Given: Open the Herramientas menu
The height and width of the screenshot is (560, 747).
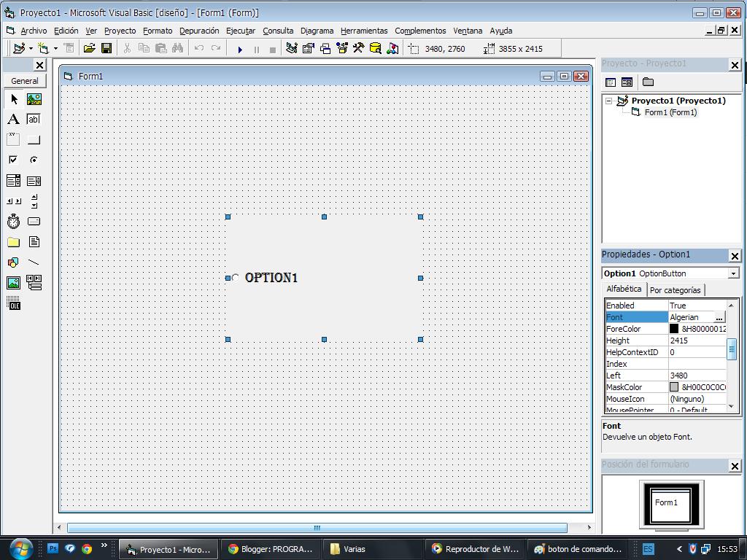Looking at the screenshot, I should pos(364,31).
